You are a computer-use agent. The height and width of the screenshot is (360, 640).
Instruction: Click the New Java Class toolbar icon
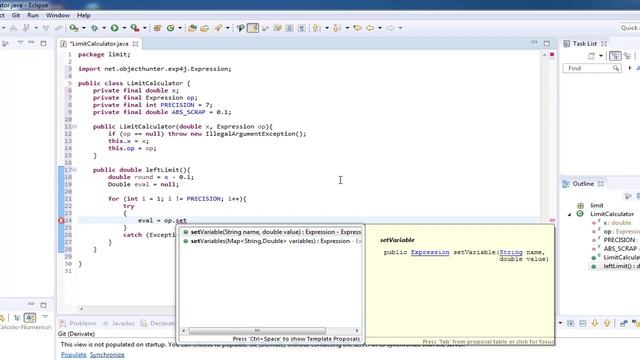pos(171,28)
